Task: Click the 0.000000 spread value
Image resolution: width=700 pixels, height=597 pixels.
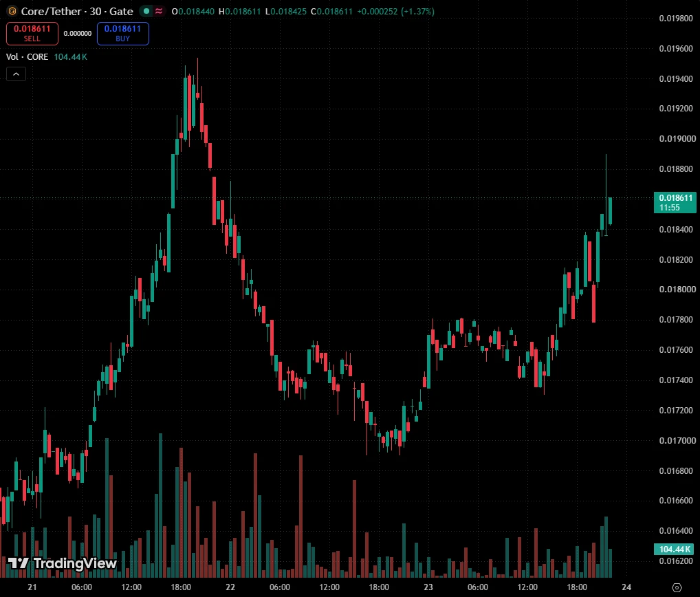Action: 78,34
